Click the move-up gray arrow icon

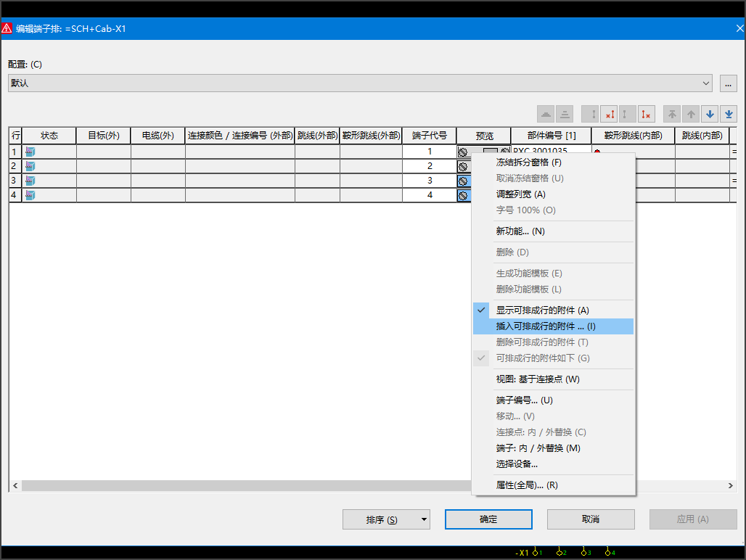[691, 114]
